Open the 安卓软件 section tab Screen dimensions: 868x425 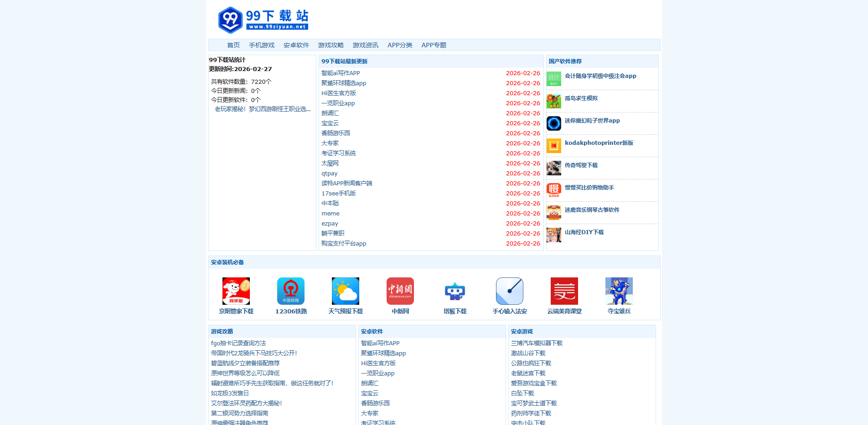[x=296, y=45]
